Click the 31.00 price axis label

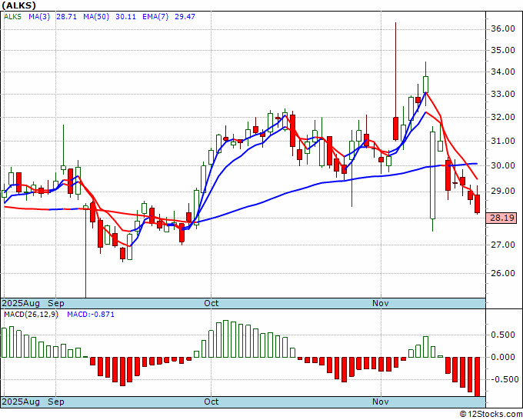tap(503, 141)
